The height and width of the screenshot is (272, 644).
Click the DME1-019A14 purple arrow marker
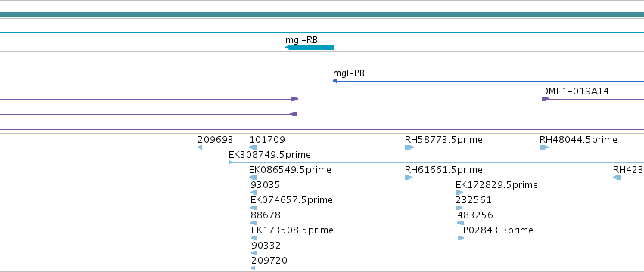coord(546,99)
